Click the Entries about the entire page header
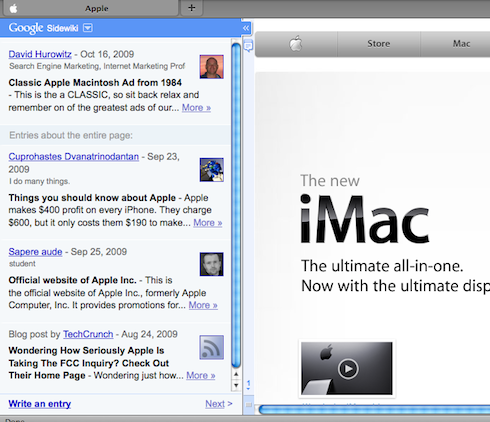This screenshot has height=422, width=490. click(71, 135)
